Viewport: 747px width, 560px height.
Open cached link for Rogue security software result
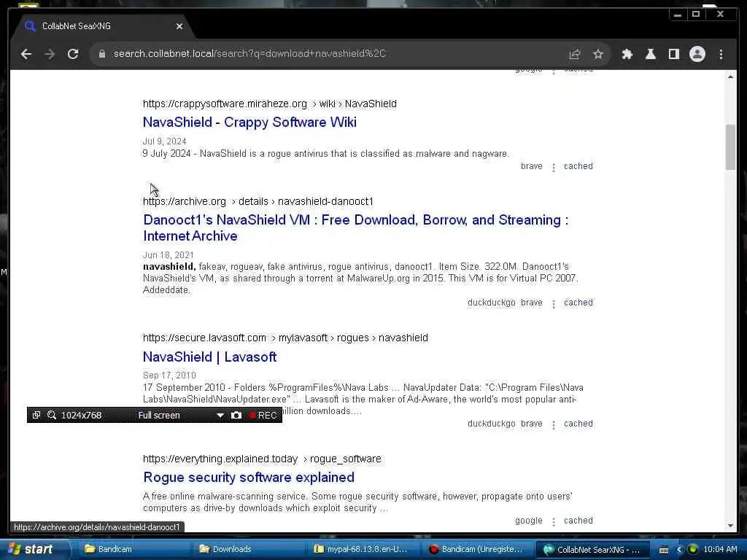(x=578, y=521)
